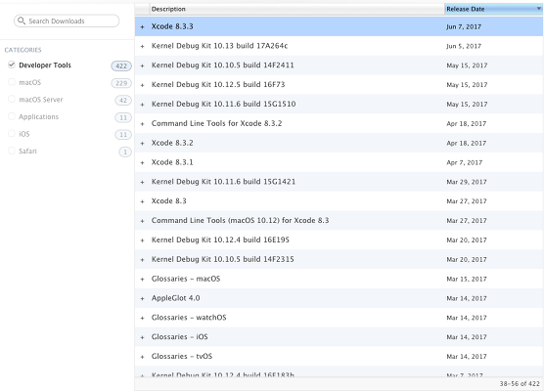Expand the Glossaries - macOS row
544x392 pixels.
click(x=142, y=279)
